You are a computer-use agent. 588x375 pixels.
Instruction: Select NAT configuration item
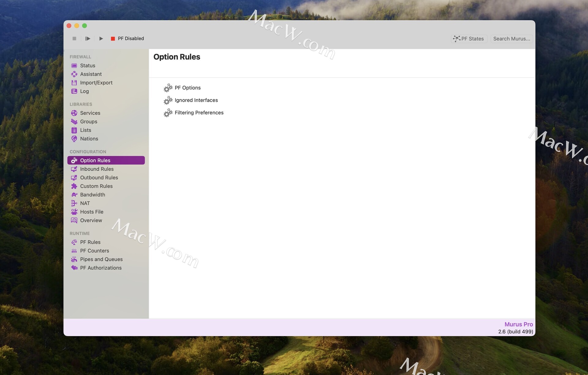(x=85, y=203)
